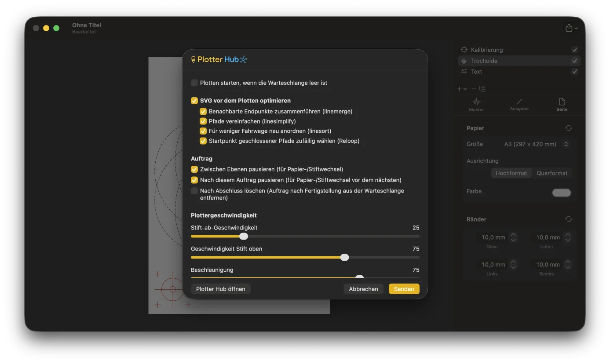Click the Trochoide waveform layer icon
Screen dimensions: 610x364
pyautogui.click(x=464, y=61)
